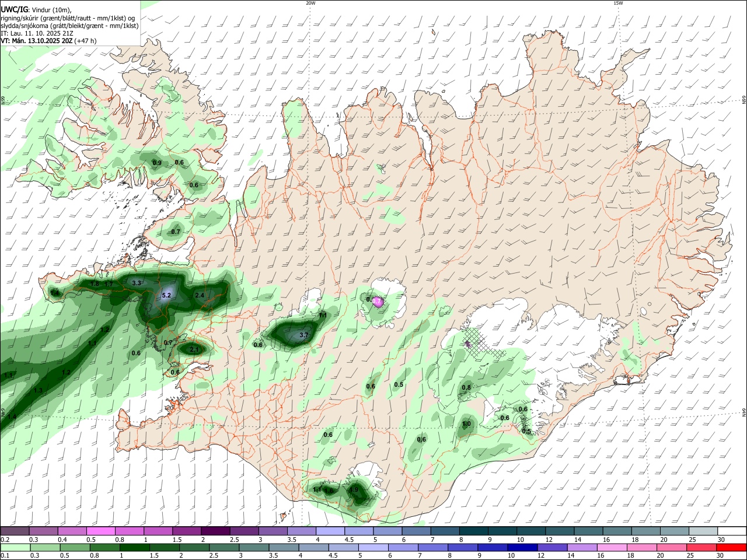The image size is (747, 560).
Task: Click the 15W longitude label
Action: point(618,3)
